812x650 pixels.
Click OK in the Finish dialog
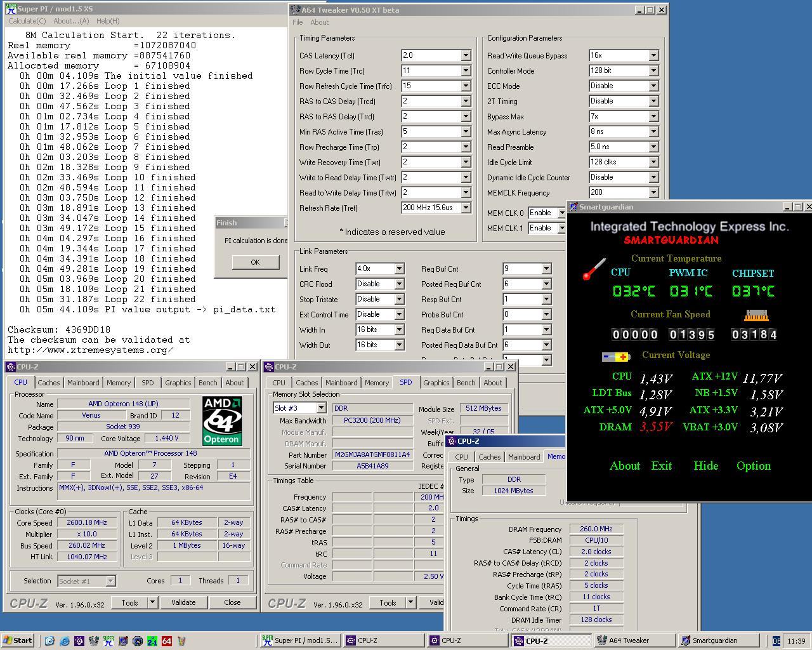pos(255,262)
